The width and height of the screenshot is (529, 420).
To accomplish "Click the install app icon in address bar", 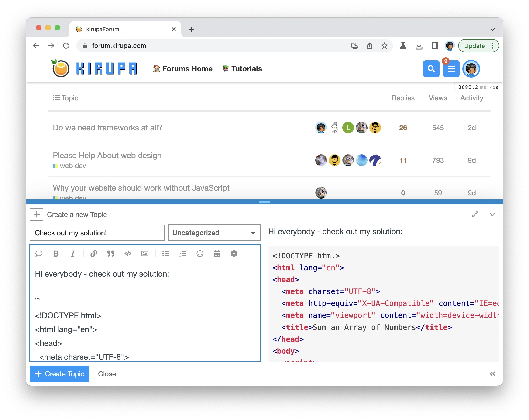I will pos(354,46).
